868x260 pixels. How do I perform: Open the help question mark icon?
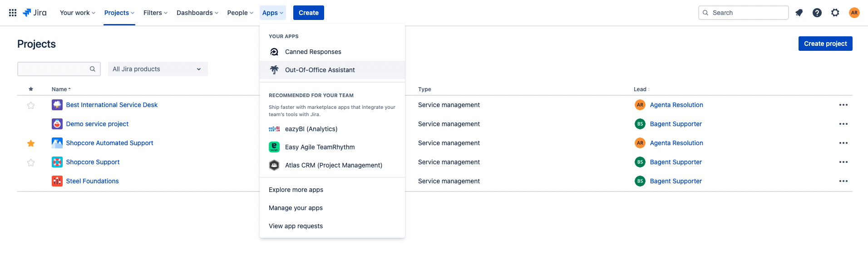(x=817, y=13)
